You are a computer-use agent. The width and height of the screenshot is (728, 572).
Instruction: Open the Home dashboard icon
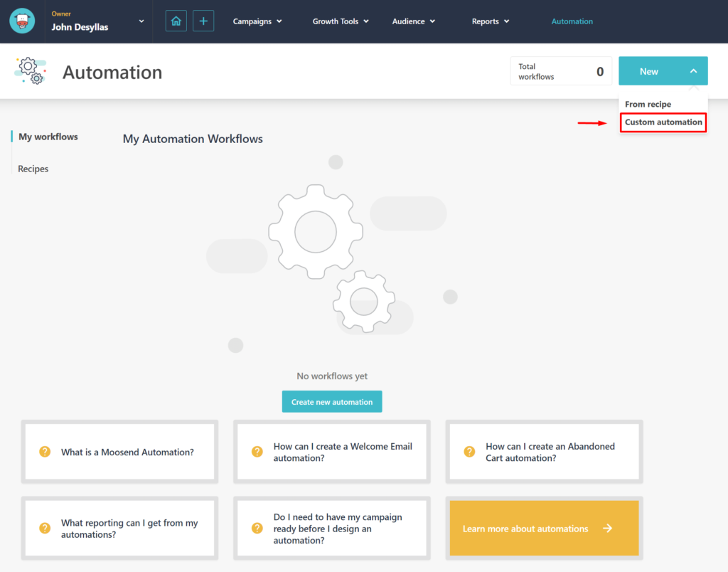coord(176,21)
